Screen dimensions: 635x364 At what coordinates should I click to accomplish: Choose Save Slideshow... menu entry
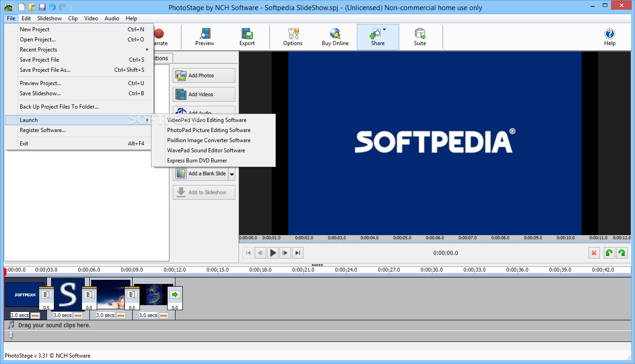(x=79, y=93)
